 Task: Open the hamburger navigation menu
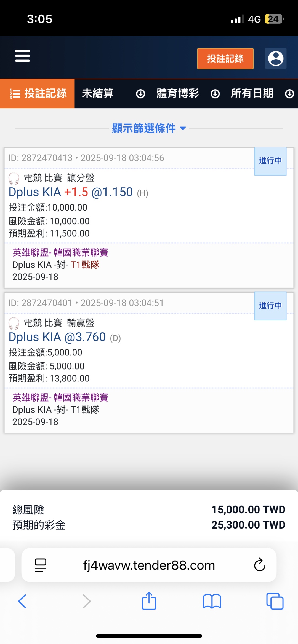22,56
